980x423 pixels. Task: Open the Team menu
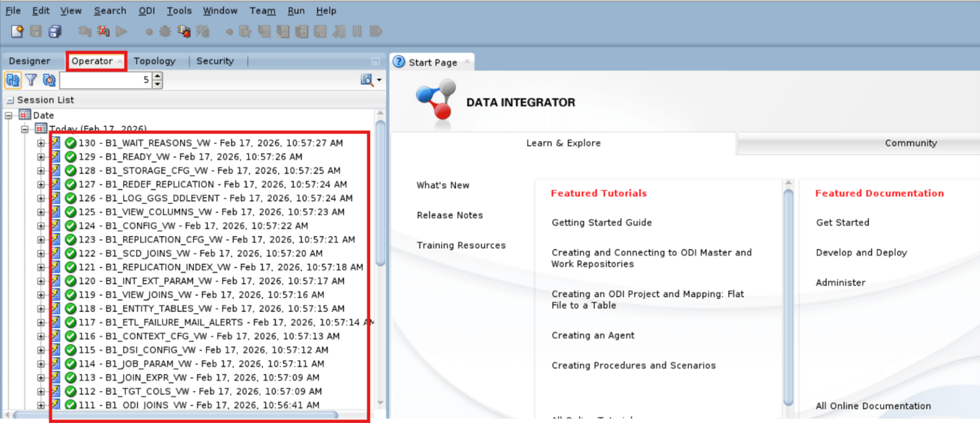point(263,10)
